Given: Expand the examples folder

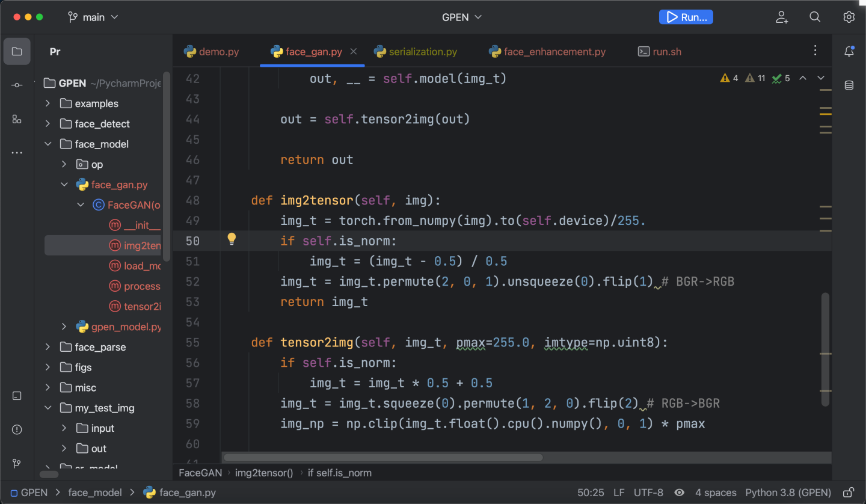Looking at the screenshot, I should [x=48, y=103].
